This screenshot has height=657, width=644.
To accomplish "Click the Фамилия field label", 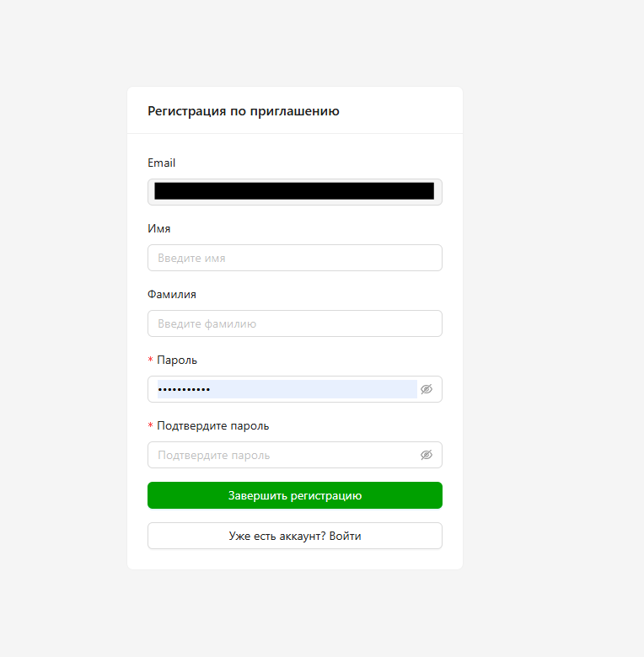I will point(172,294).
